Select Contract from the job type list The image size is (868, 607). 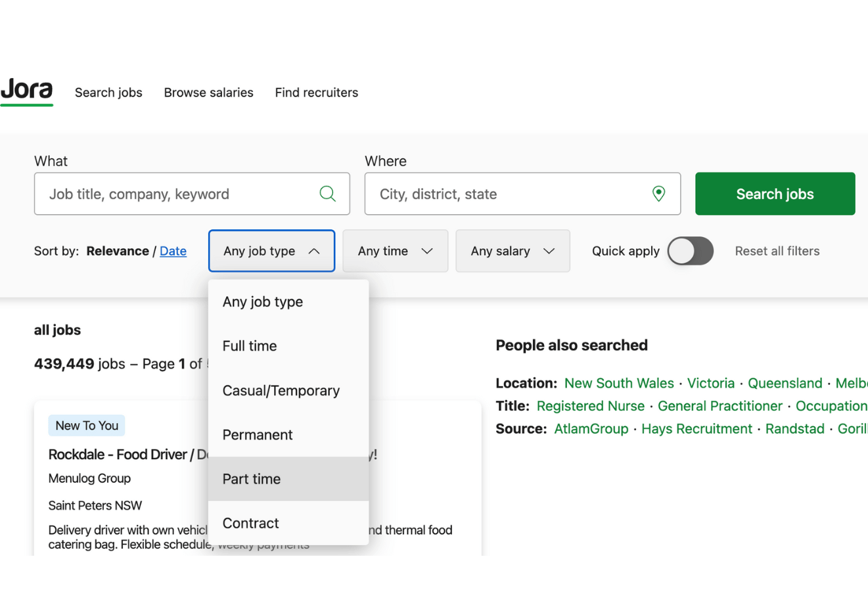pyautogui.click(x=250, y=523)
